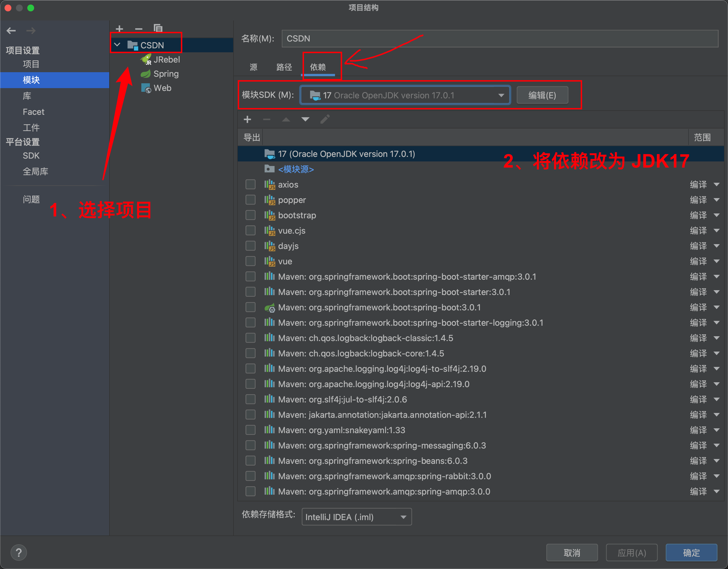Open the 问题 (Problems) section
This screenshot has height=569, width=728.
(31, 199)
